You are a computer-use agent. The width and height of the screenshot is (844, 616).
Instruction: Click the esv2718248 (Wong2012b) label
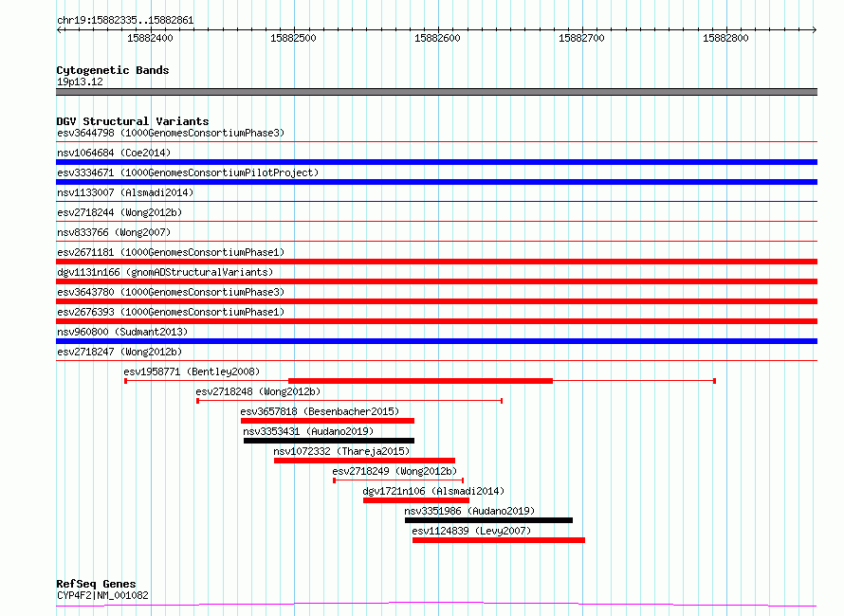click(x=258, y=391)
